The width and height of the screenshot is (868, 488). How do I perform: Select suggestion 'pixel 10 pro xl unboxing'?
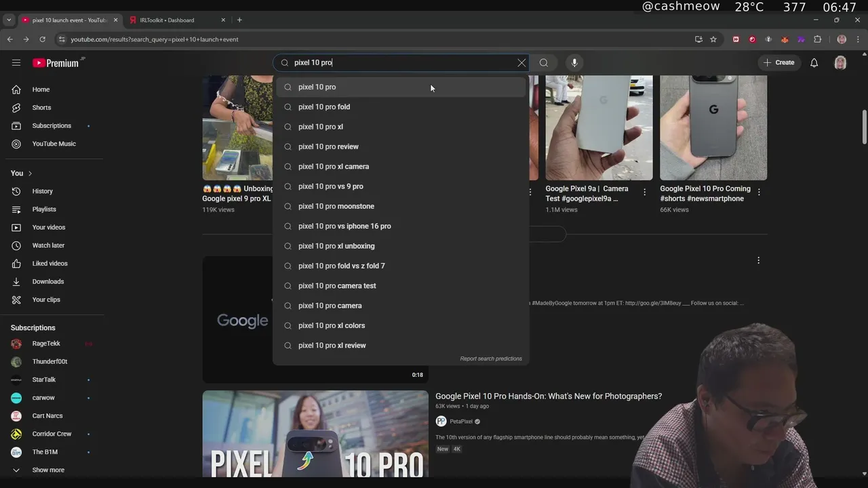[x=401, y=246]
